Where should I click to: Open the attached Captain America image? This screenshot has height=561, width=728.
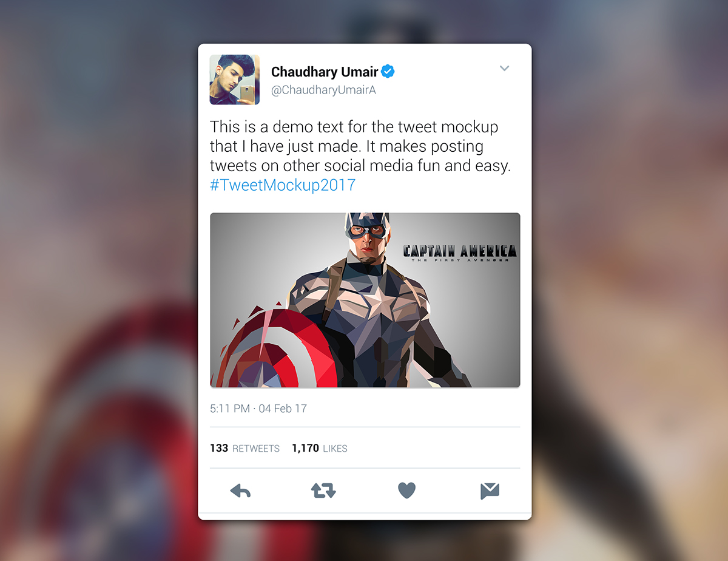pyautogui.click(x=365, y=300)
